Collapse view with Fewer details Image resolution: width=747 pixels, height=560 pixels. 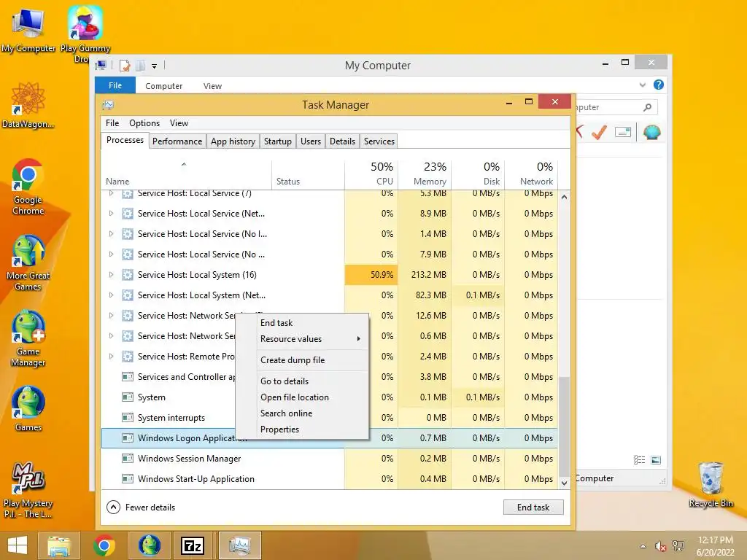(x=141, y=507)
